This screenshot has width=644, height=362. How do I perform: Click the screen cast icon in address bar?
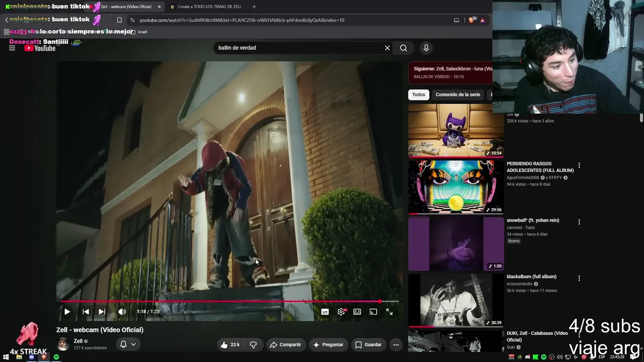click(x=456, y=20)
